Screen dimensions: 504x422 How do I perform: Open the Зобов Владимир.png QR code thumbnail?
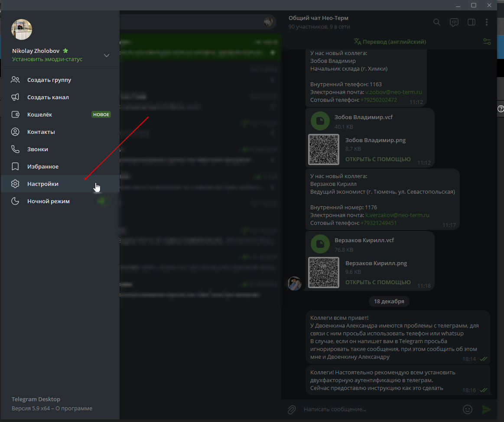click(324, 149)
